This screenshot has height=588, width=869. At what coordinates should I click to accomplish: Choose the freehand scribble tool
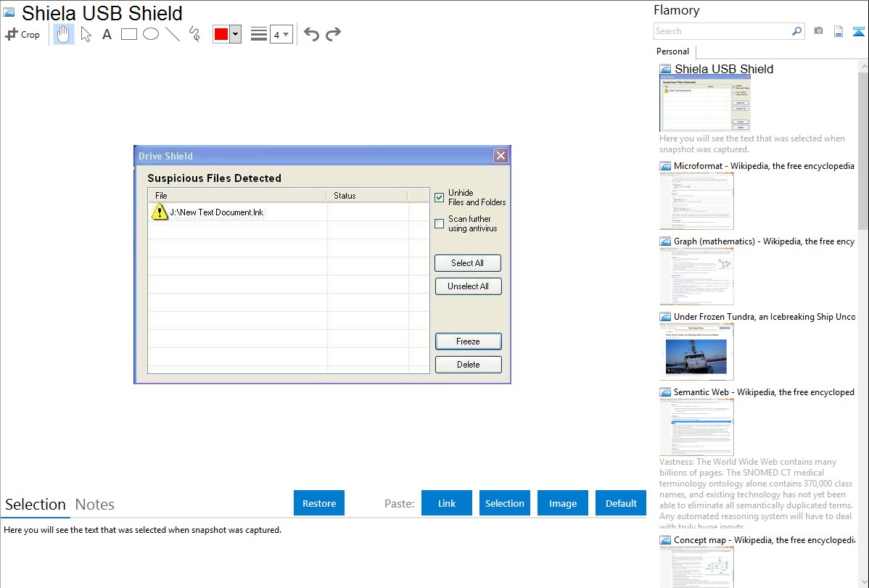coord(194,34)
